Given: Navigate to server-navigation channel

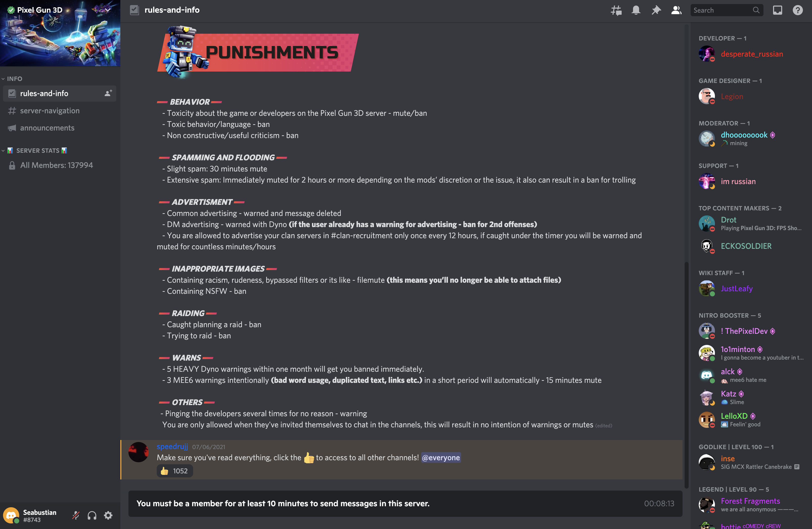Looking at the screenshot, I should [50, 111].
